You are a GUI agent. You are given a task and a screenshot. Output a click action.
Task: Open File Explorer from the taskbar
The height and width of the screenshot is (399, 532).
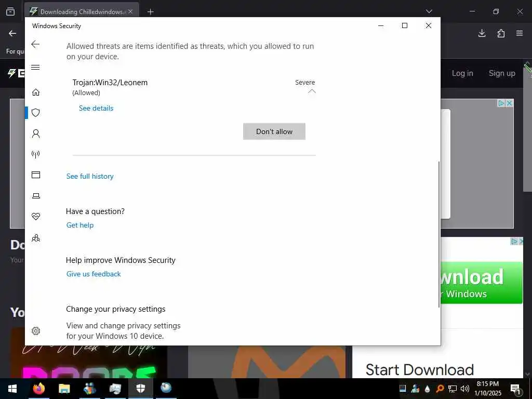coord(64,389)
